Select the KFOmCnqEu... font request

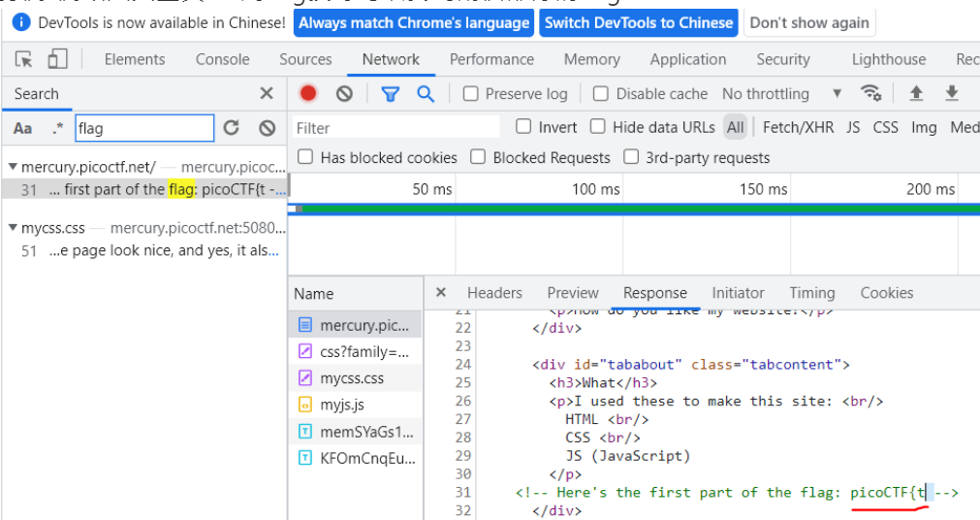(355, 458)
